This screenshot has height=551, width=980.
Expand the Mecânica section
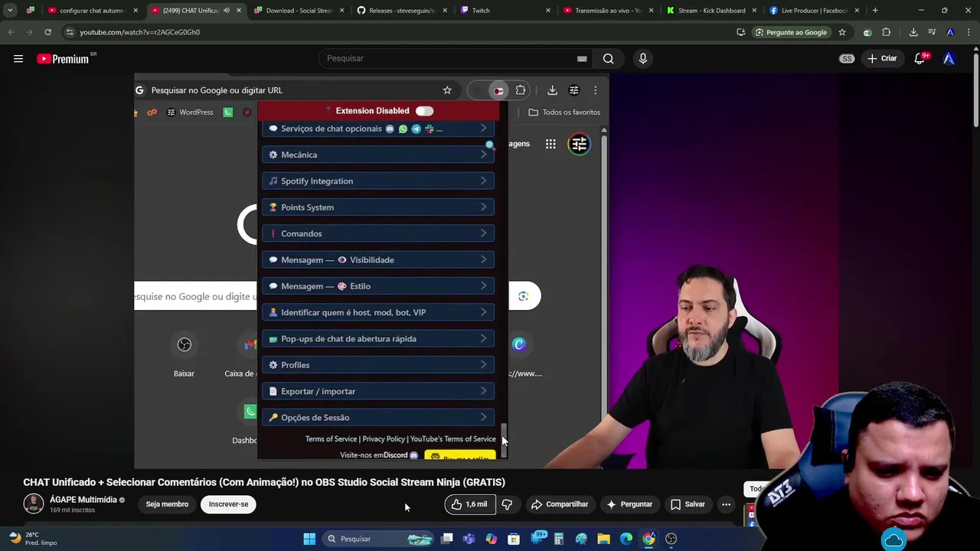coord(378,155)
